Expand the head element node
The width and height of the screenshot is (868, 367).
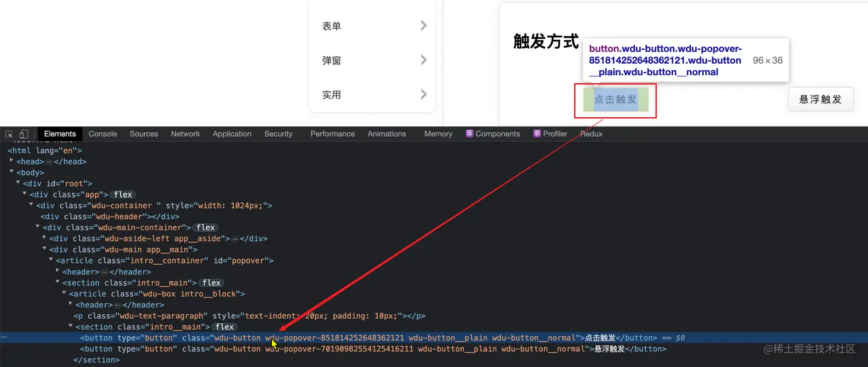(11, 161)
